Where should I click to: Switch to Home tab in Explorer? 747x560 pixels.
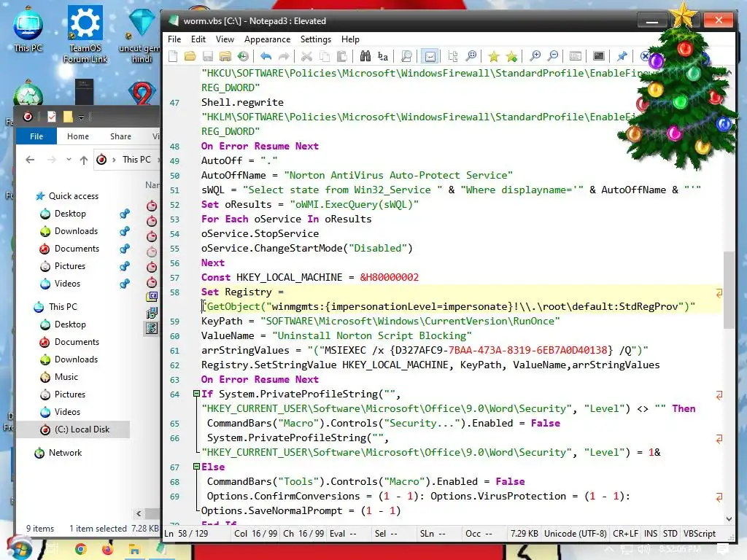[77, 136]
